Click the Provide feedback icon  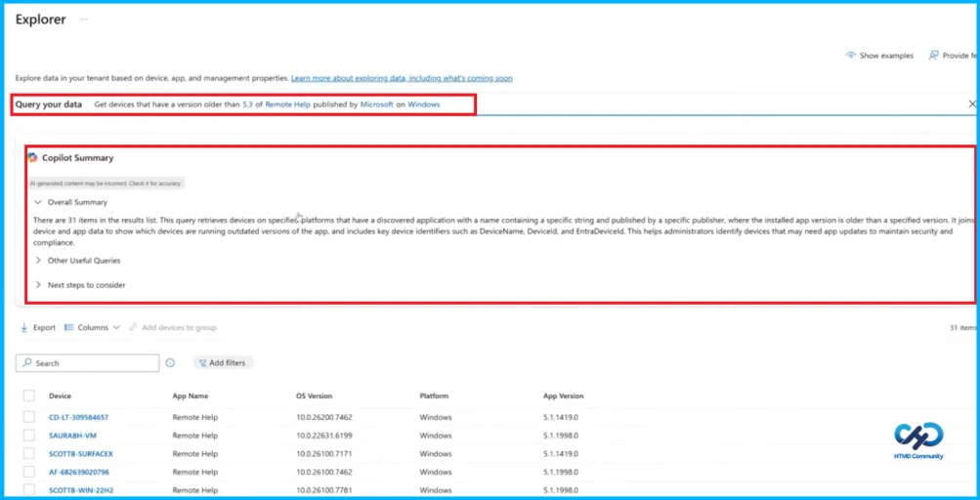coord(934,56)
